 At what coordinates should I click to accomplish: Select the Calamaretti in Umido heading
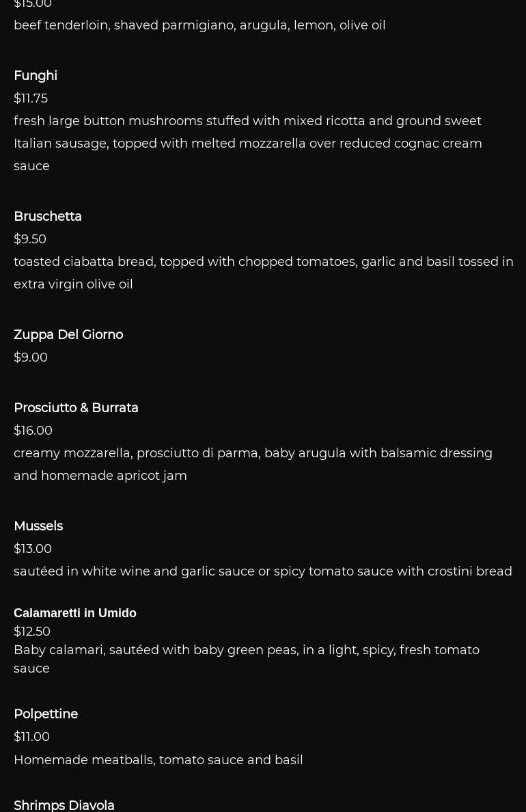tap(75, 613)
